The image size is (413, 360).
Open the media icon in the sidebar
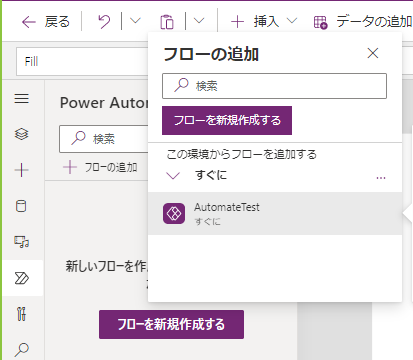coord(22,242)
